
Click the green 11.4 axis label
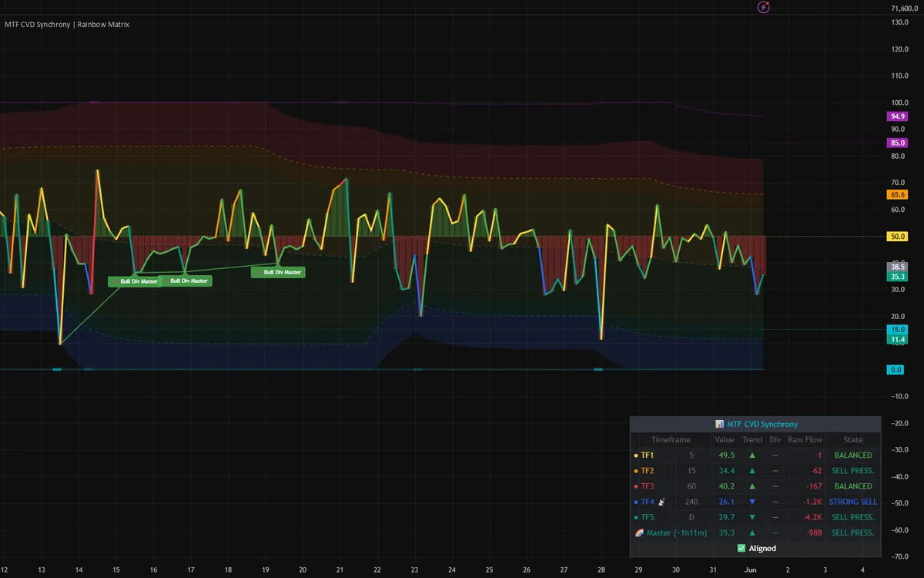(x=897, y=339)
